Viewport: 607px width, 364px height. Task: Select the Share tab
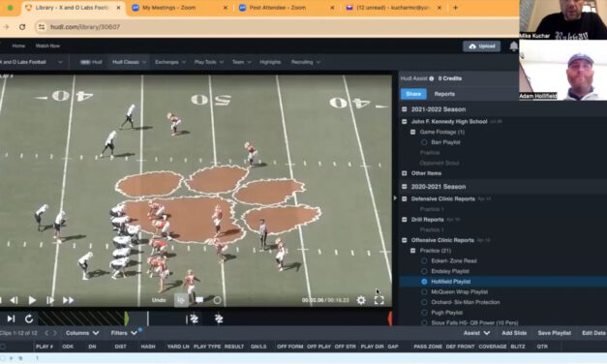413,94
